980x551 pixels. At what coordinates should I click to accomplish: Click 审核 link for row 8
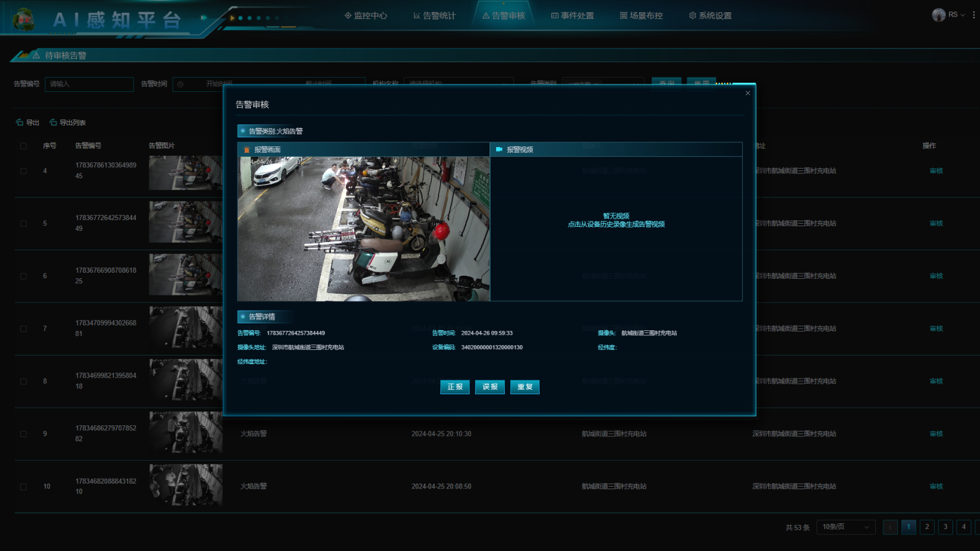pos(936,381)
